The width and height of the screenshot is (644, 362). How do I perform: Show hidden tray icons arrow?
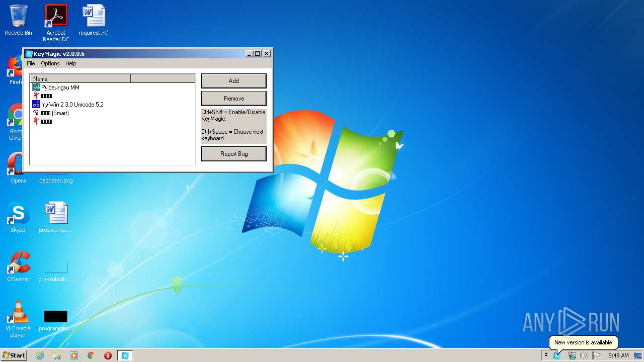coord(546,355)
